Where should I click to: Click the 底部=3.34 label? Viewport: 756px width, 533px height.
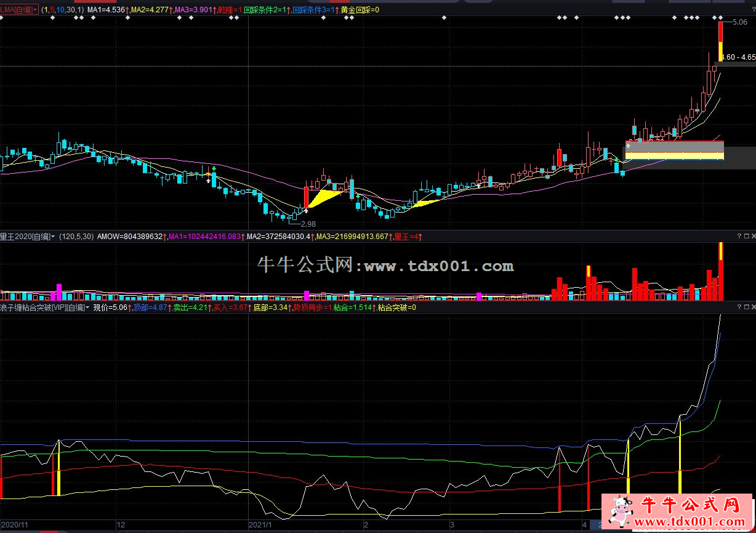[x=271, y=307]
